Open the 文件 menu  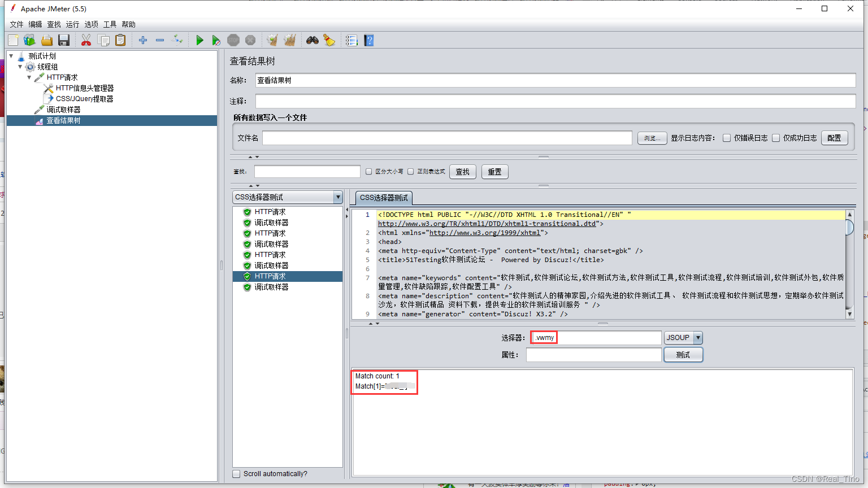pos(16,24)
